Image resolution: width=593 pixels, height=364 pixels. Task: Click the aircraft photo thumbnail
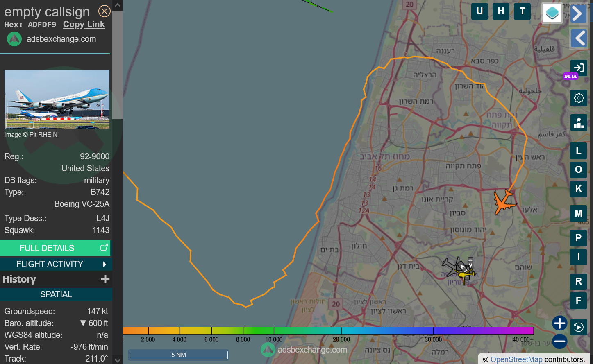[x=57, y=99]
